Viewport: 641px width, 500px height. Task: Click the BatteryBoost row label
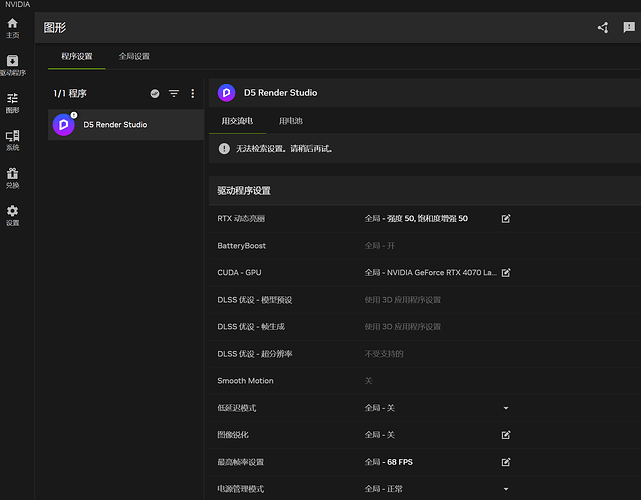coord(242,246)
